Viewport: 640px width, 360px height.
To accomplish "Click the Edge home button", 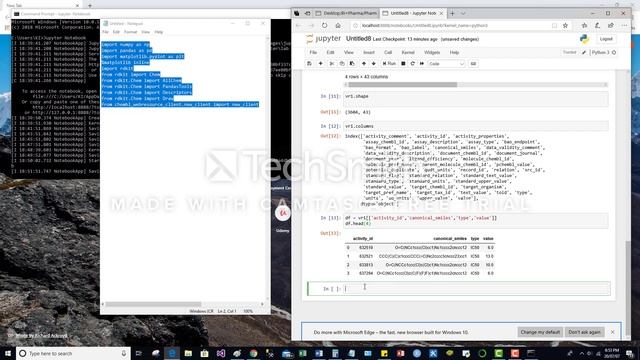I will pyautogui.click(x=338, y=25).
